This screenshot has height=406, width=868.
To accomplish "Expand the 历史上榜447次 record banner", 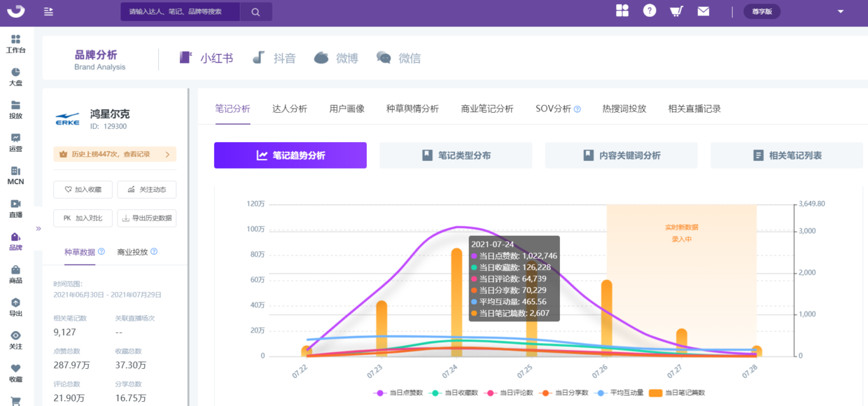I will tap(115, 154).
